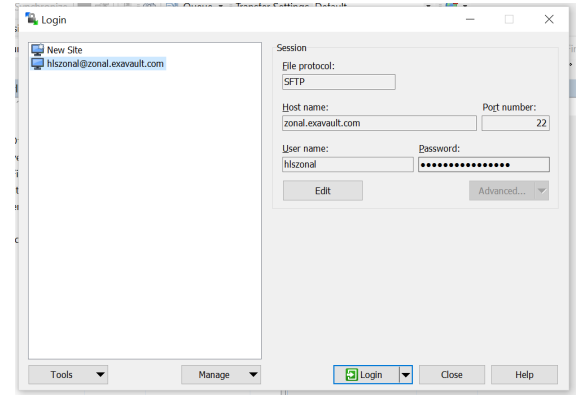Viewport: 583px width, 397px height.
Task: Click the User name label
Action: (x=305, y=149)
